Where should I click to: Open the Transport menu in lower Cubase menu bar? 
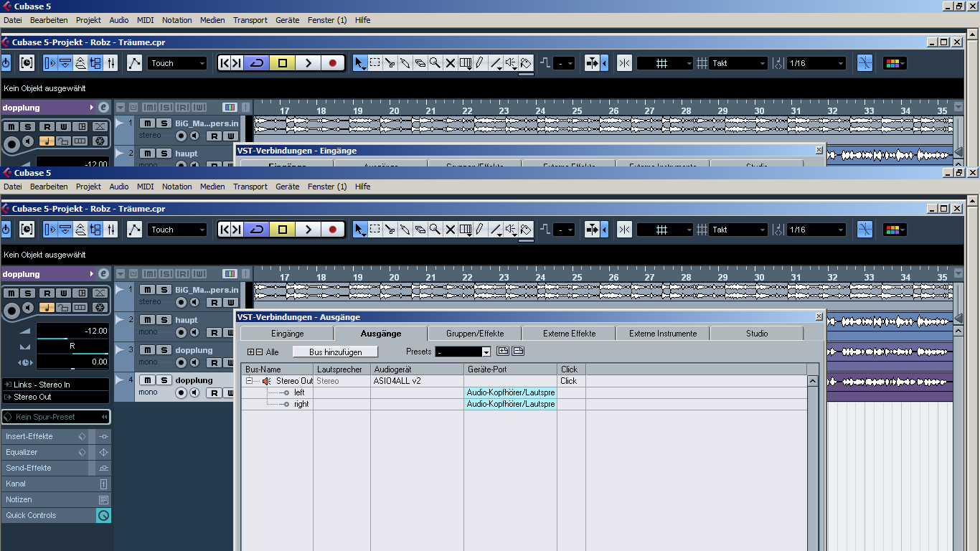(250, 187)
